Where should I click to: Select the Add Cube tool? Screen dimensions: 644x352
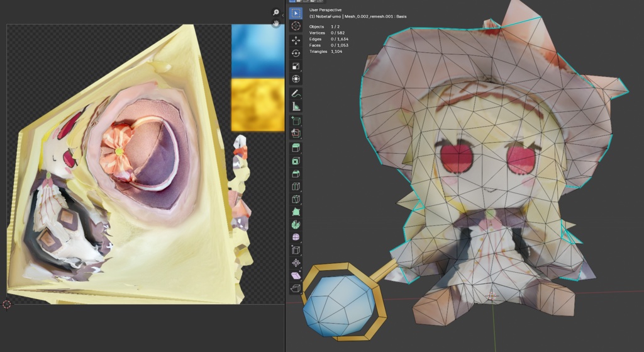coord(296,121)
